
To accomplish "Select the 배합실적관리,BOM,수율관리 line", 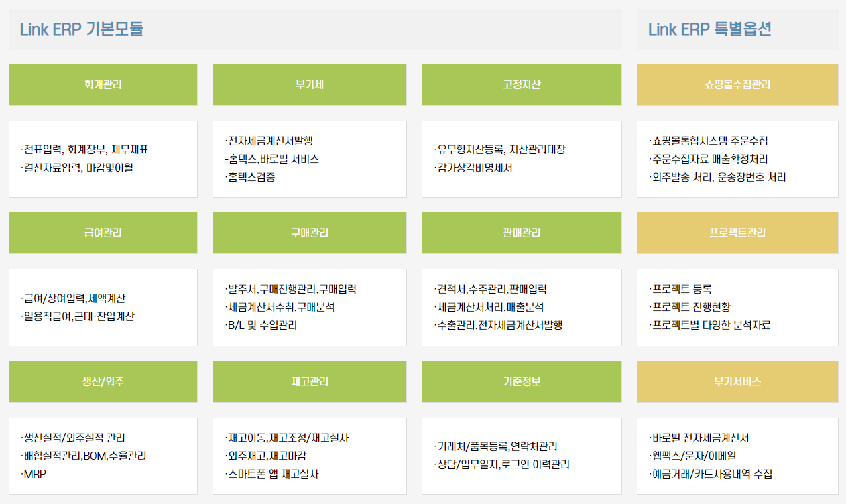I will click(83, 456).
